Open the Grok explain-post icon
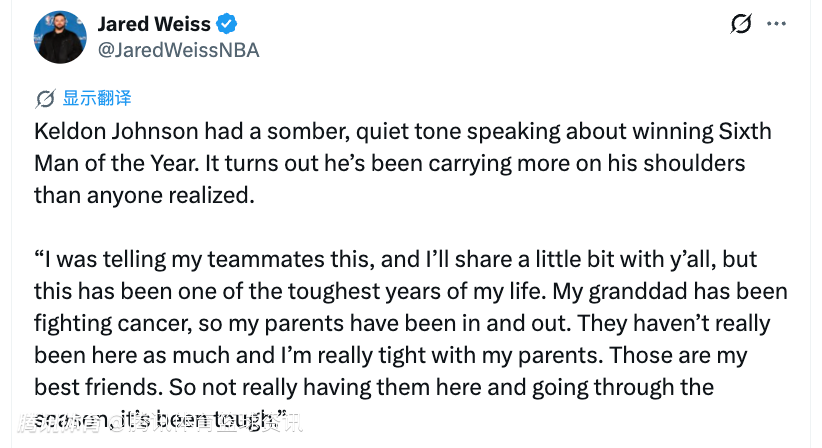This screenshot has height=448, width=822. pyautogui.click(x=741, y=24)
